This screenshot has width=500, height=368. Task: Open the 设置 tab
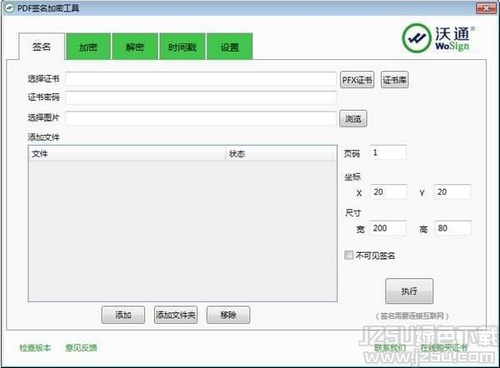point(230,47)
